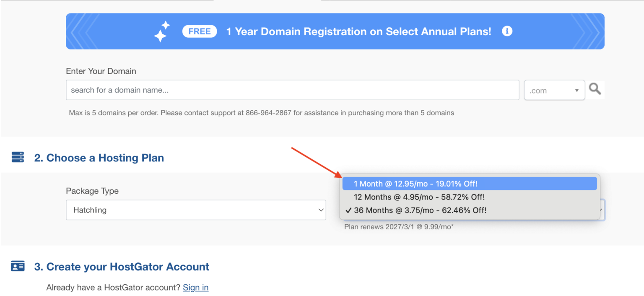
Task: Click the Choose a Hosting Plan section heading
Action: 99,158
